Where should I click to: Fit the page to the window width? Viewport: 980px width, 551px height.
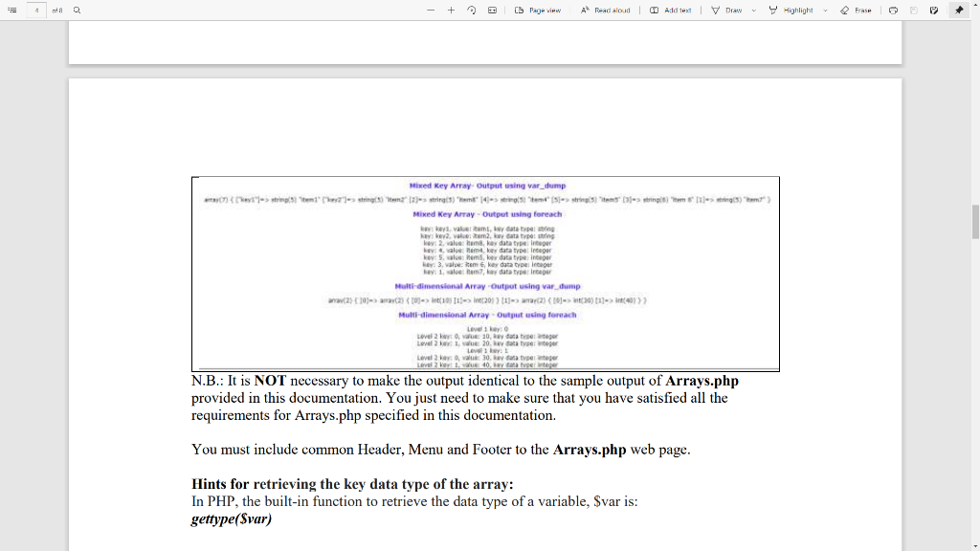pyautogui.click(x=492, y=11)
